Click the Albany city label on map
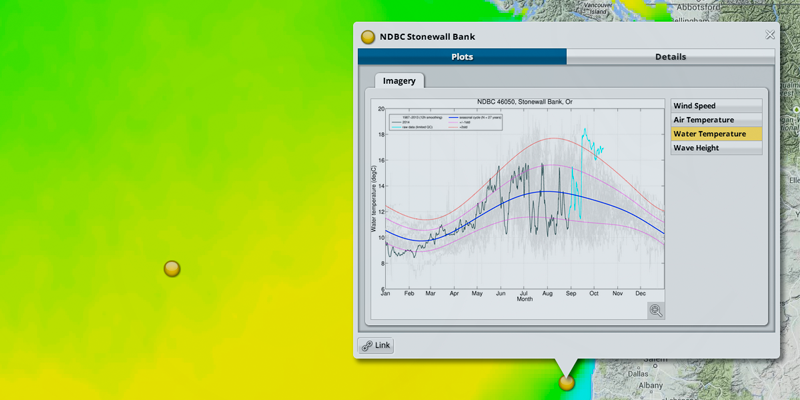Viewport: 800px width, 400px height. pos(650,384)
